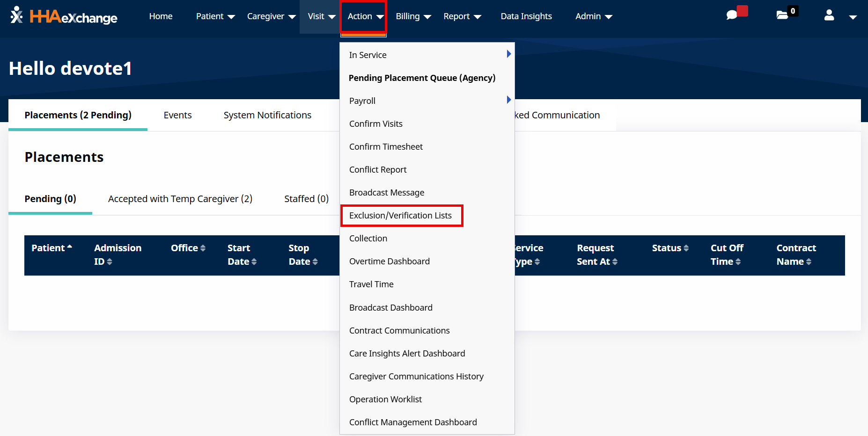This screenshot has height=436, width=868.
Task: Open the Admin dropdown menu
Action: (594, 16)
